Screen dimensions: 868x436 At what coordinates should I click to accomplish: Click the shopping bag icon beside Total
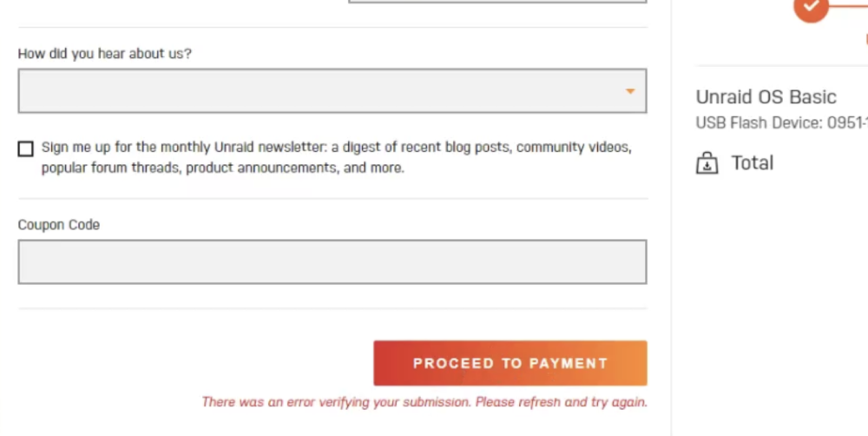707,163
